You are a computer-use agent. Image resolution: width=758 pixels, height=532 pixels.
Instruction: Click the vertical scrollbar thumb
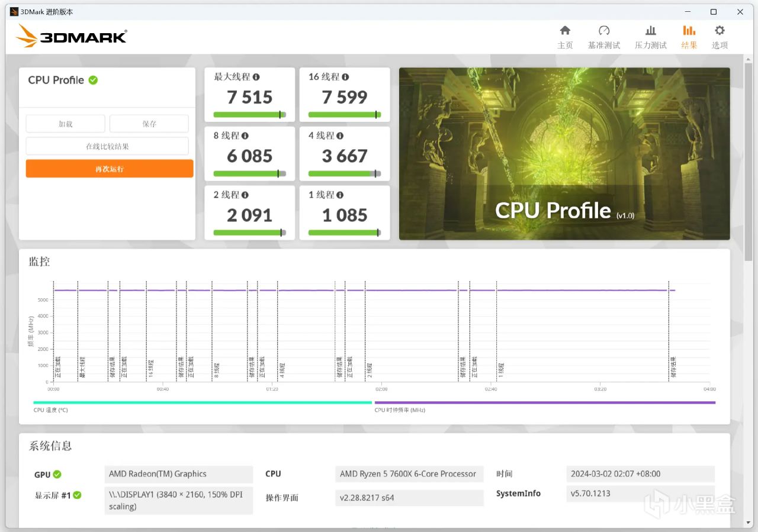749,161
